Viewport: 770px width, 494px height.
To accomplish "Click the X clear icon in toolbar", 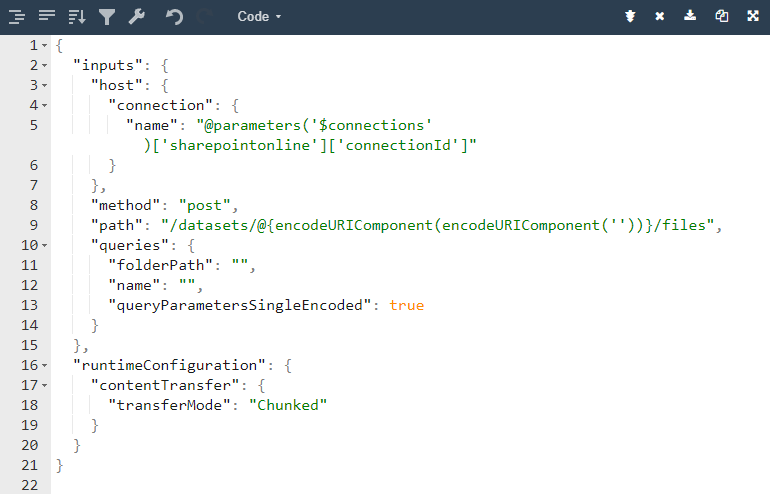I will pos(660,17).
